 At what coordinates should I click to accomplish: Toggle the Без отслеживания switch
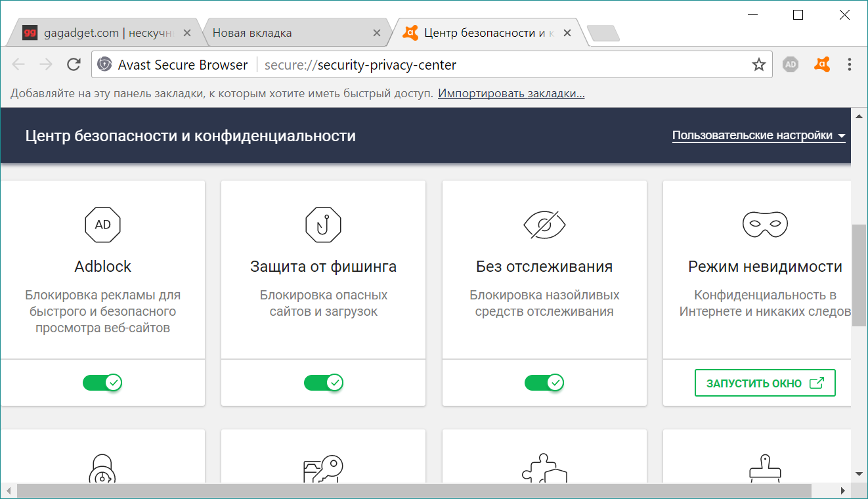pyautogui.click(x=544, y=382)
